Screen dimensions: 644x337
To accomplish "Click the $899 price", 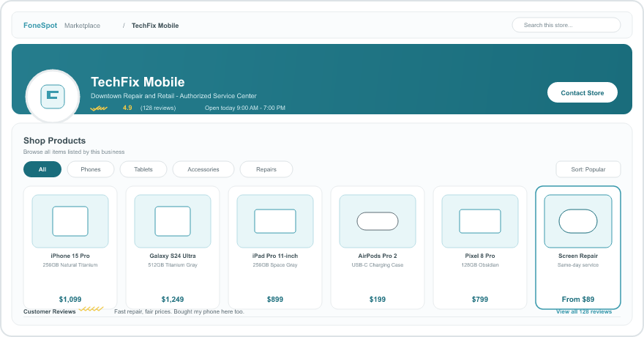I will pos(275,299).
